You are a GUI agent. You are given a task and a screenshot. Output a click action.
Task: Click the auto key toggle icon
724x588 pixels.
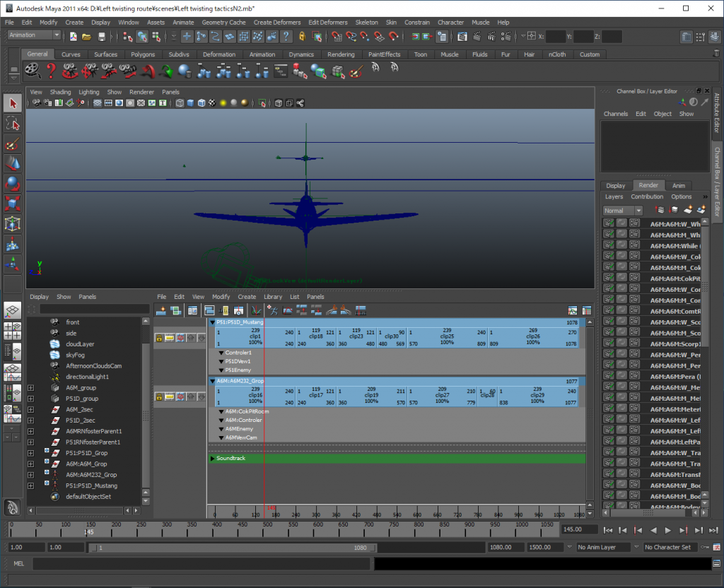pyautogui.click(x=705, y=548)
